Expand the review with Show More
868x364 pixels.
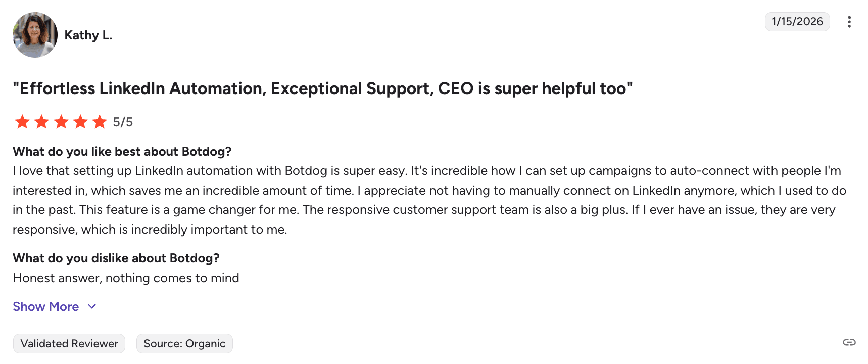click(46, 307)
